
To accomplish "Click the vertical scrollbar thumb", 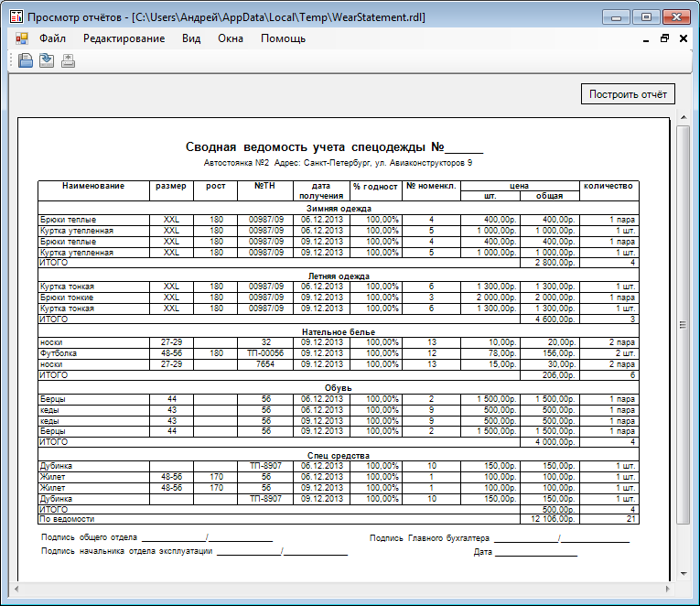I will [683, 325].
